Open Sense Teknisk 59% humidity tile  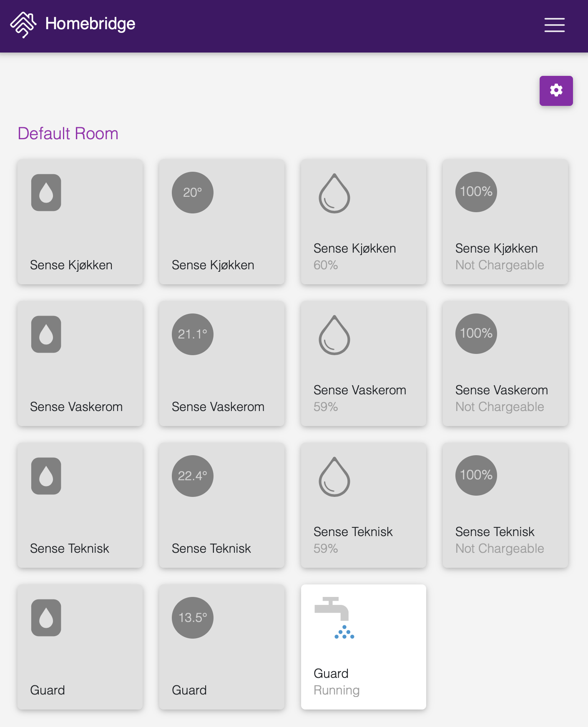click(x=364, y=505)
